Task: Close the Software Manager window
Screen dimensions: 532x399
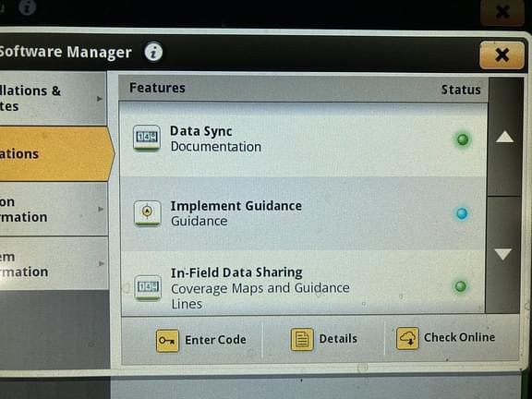Action: (x=502, y=54)
